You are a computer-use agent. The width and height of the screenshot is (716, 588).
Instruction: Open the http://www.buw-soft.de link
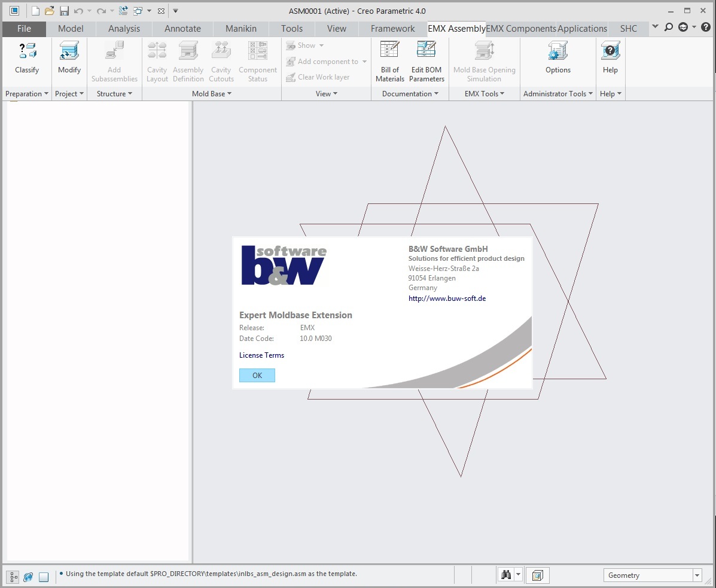coord(447,298)
